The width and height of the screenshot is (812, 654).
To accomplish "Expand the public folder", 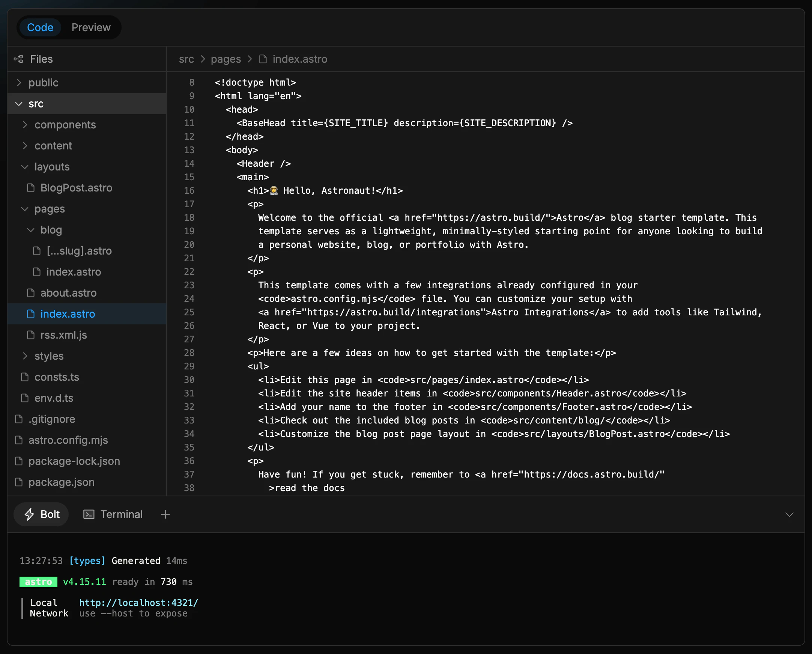I will pos(43,83).
